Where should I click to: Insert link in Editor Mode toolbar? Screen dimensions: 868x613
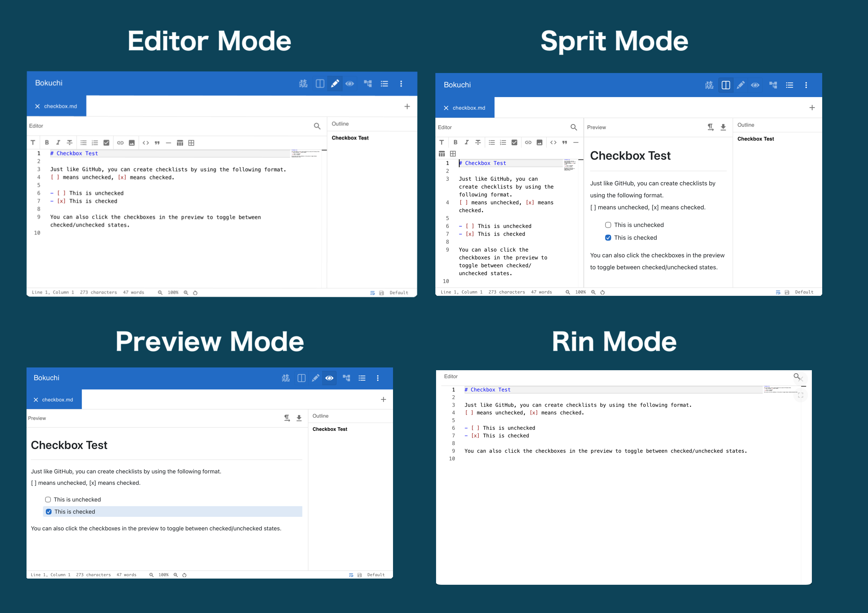click(x=120, y=143)
